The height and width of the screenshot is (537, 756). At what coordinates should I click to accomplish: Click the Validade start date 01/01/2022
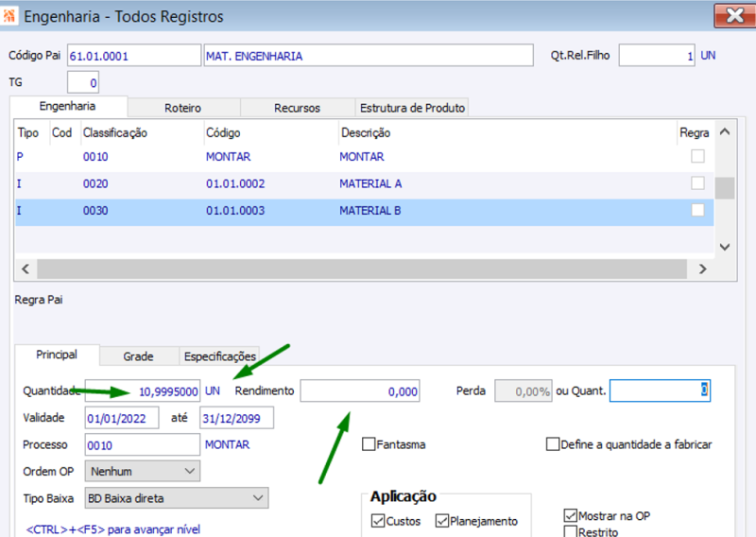[122, 418]
